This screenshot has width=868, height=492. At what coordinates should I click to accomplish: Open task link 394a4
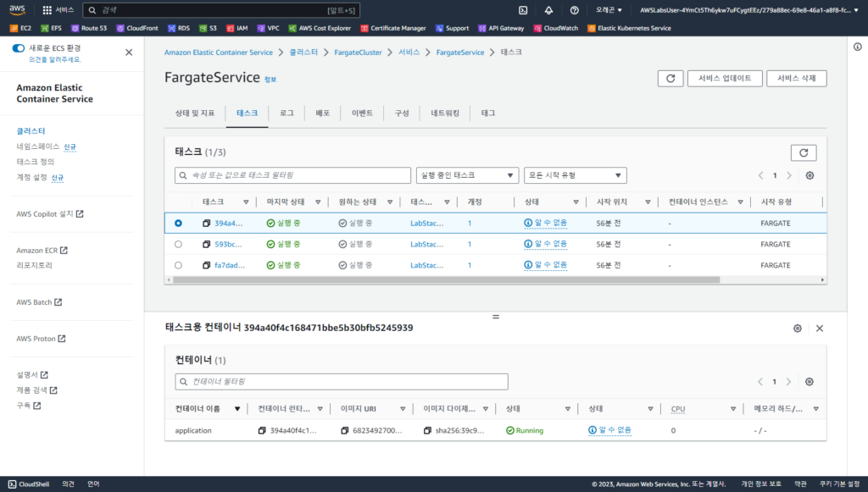pyautogui.click(x=229, y=224)
